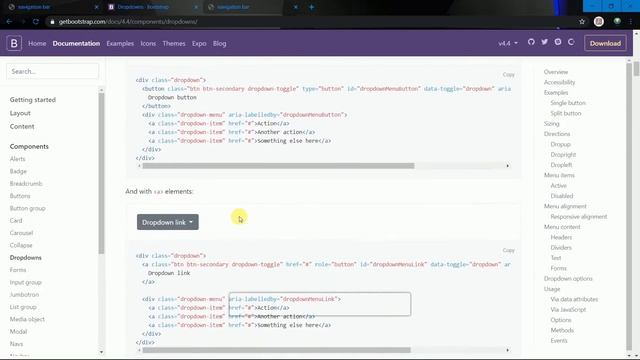Jump to Dividers in table of contents

pos(561,247)
